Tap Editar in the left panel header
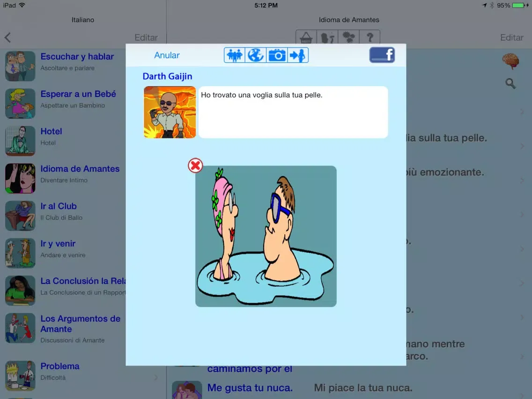Image resolution: width=532 pixels, height=399 pixels. [146, 37]
